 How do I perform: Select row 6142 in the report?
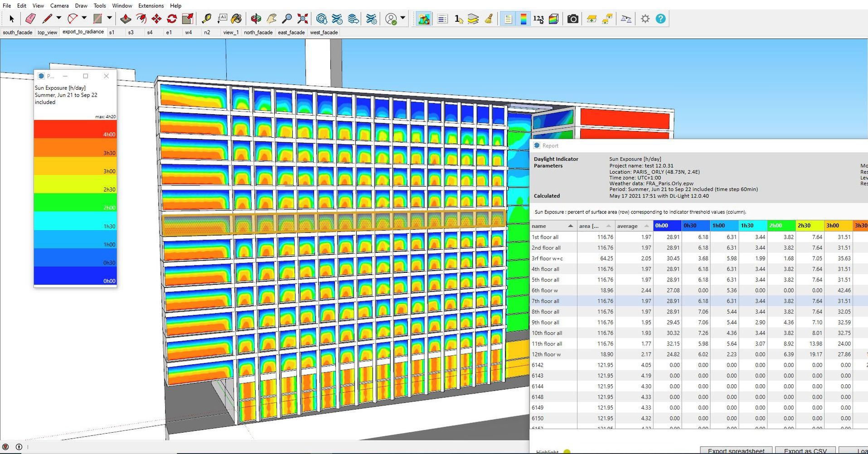click(699, 365)
